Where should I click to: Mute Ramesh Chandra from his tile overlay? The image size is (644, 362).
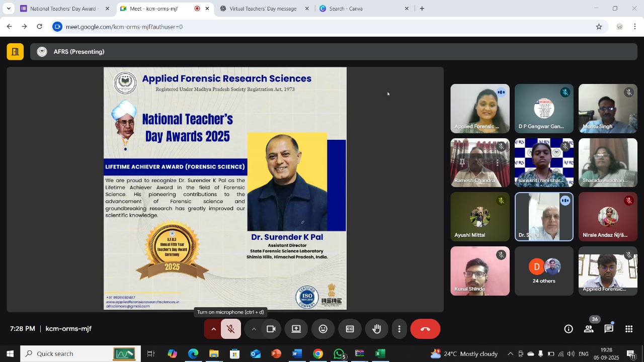point(480,162)
